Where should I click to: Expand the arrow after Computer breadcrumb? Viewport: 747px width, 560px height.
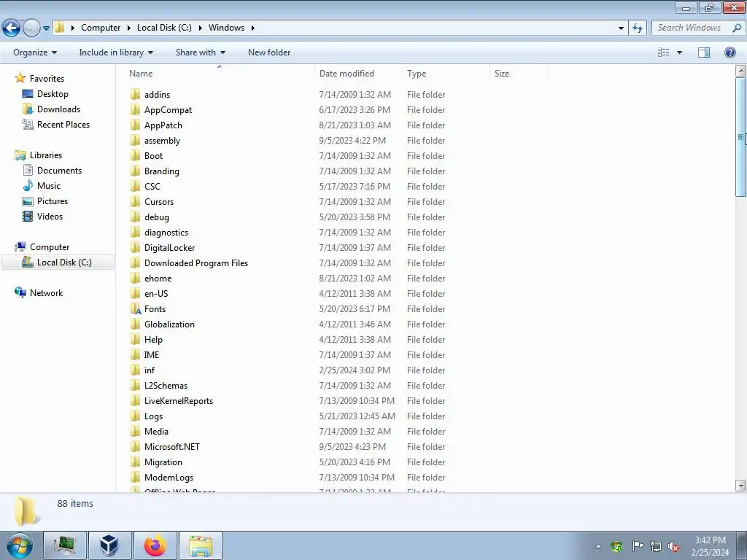[x=128, y=28]
